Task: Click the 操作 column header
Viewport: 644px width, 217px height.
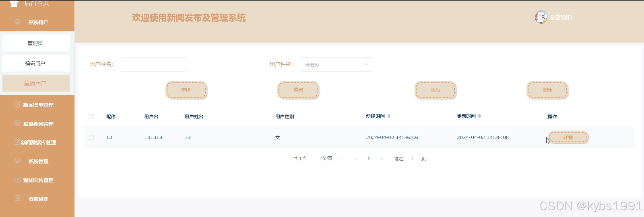Action: click(x=552, y=117)
